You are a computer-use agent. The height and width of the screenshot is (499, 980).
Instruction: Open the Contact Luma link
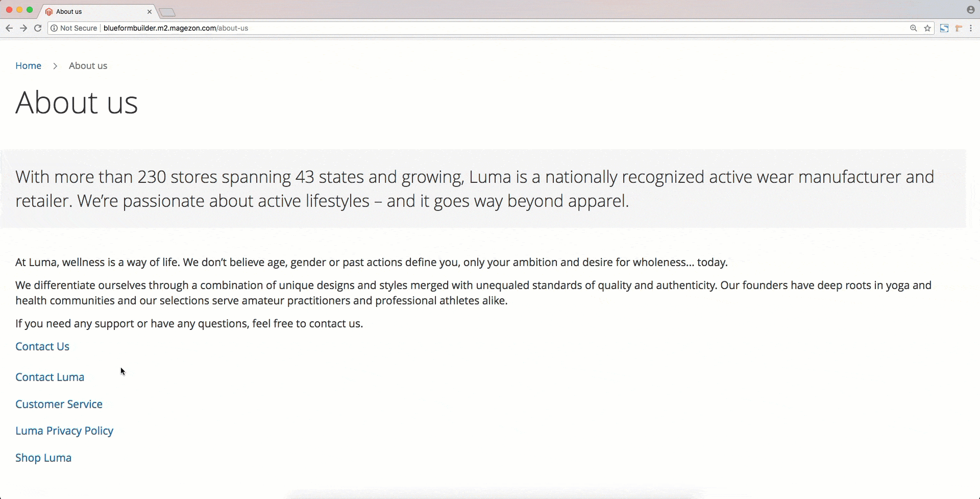tap(50, 377)
